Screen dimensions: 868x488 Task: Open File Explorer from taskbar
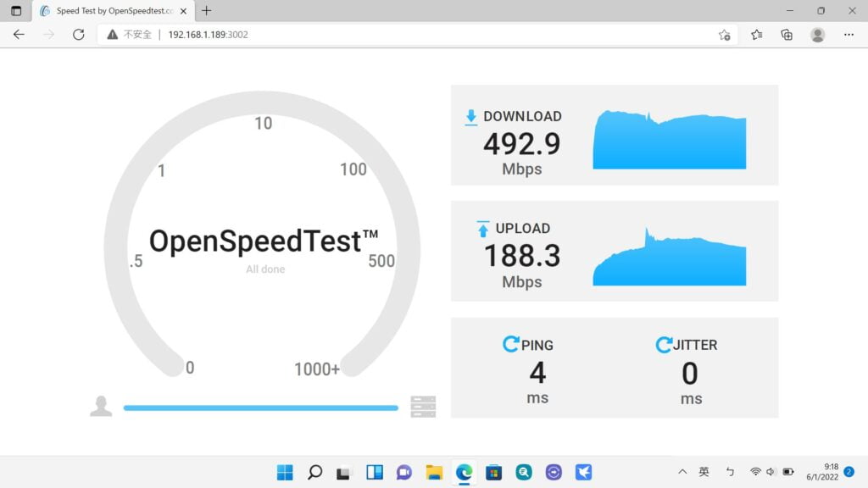coord(434,472)
